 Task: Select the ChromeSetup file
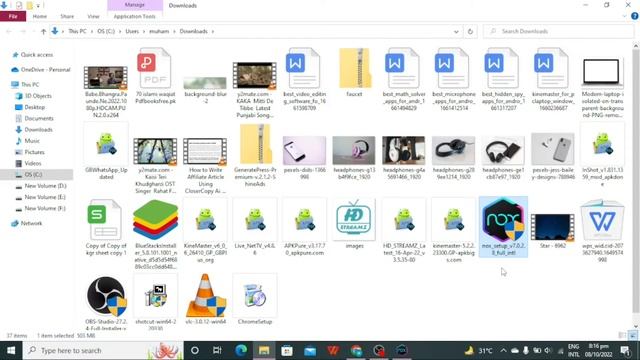(255, 300)
